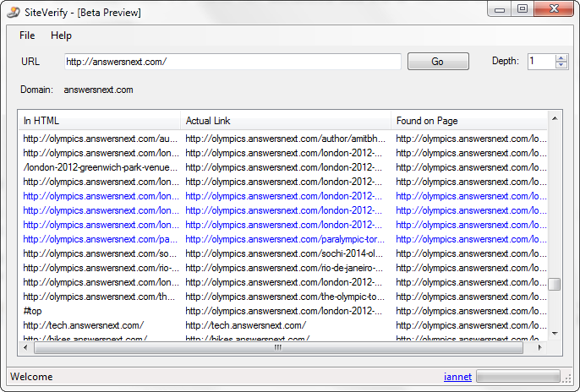Click the answersnext.com domain value

(98, 90)
